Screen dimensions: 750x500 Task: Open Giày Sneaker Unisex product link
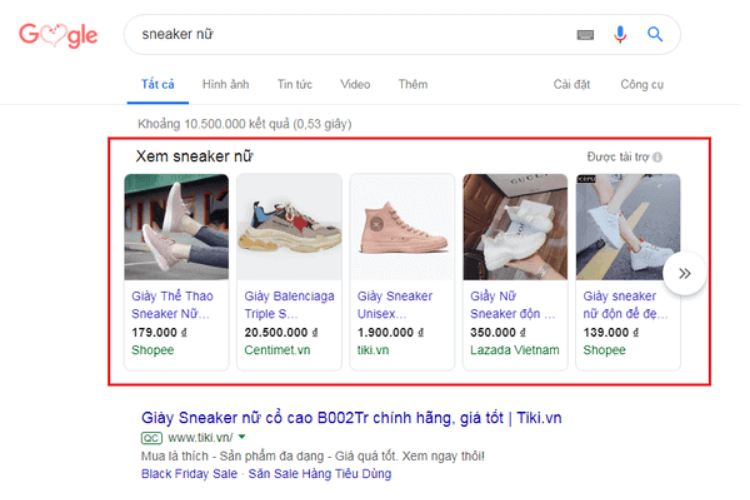tap(395, 305)
